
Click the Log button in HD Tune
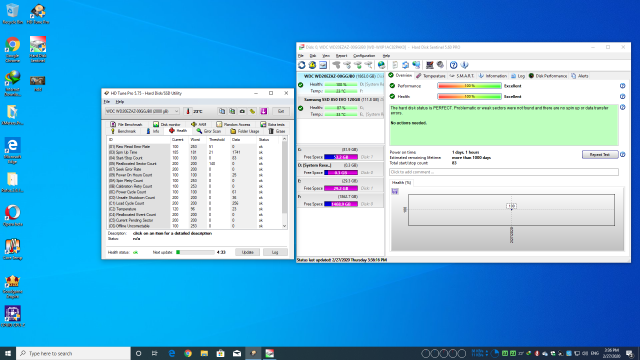click(x=275, y=252)
